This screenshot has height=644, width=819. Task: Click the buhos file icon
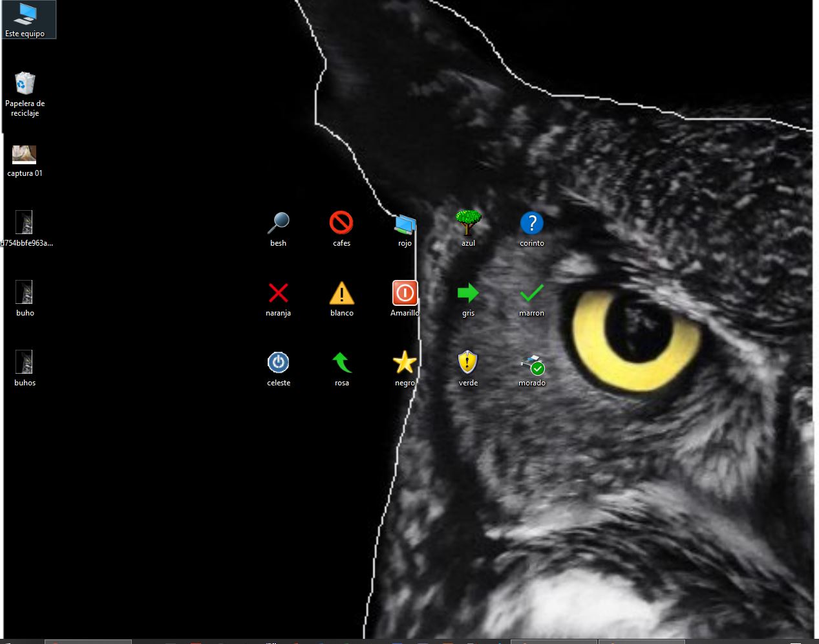[x=25, y=363]
